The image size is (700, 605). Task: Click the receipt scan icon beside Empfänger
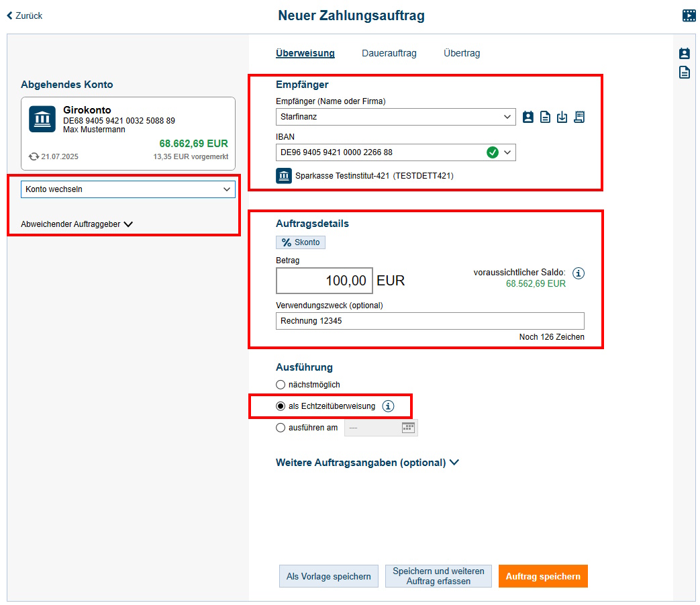click(x=579, y=117)
